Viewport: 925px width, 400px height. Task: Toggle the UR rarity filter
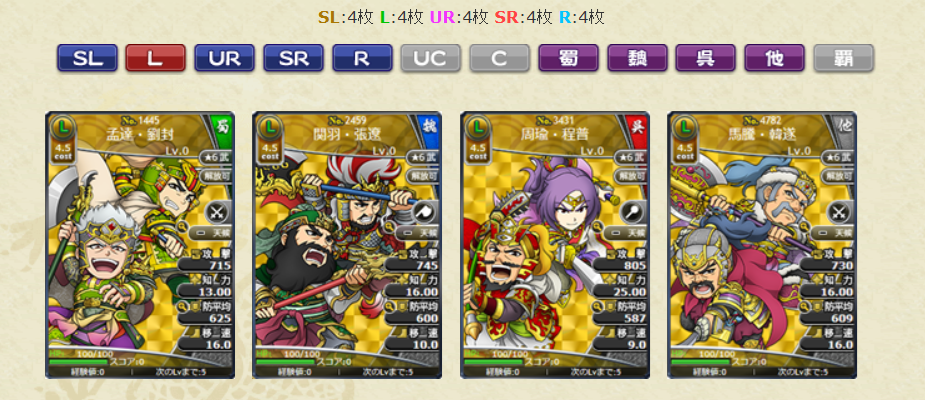[225, 58]
